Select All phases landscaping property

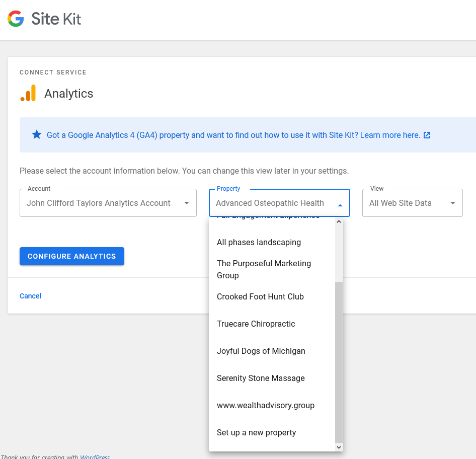[272, 242]
